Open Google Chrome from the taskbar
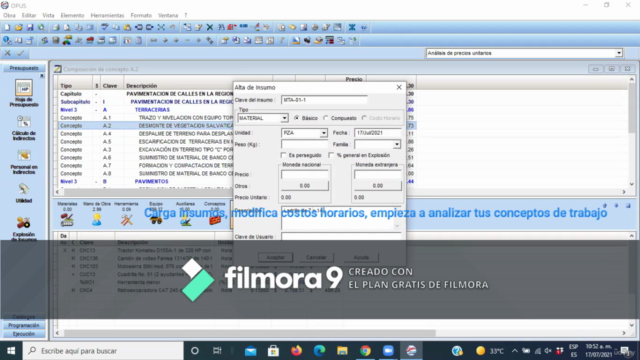Image resolution: width=640 pixels, height=360 pixels. (365, 351)
